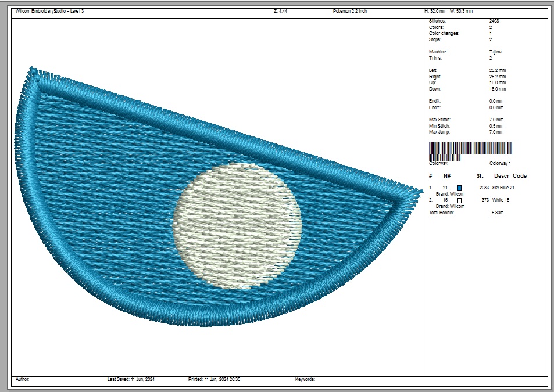The image size is (554, 392).
Task: Click the height and width dimensions in header
Action: pos(448,11)
